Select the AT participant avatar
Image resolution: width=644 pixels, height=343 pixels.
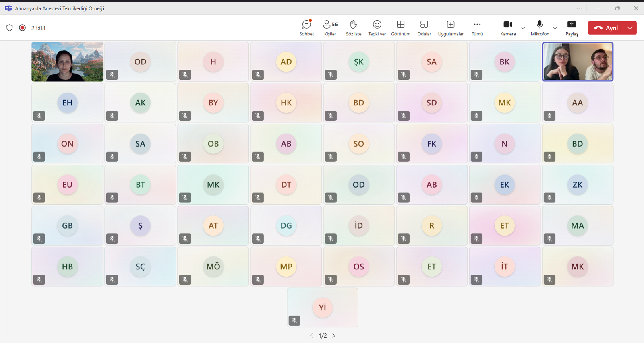point(213,225)
